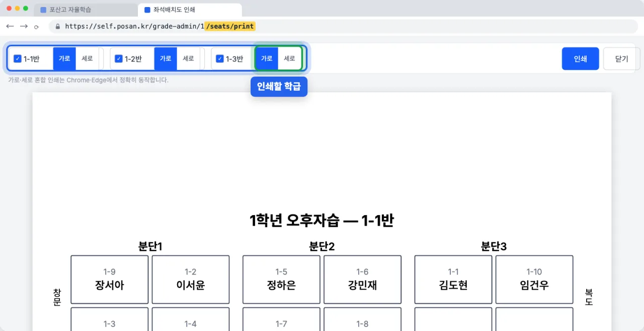Screen dimensions: 644x331
Task: Click the seat card 이서윤
Action: pyautogui.click(x=191, y=280)
